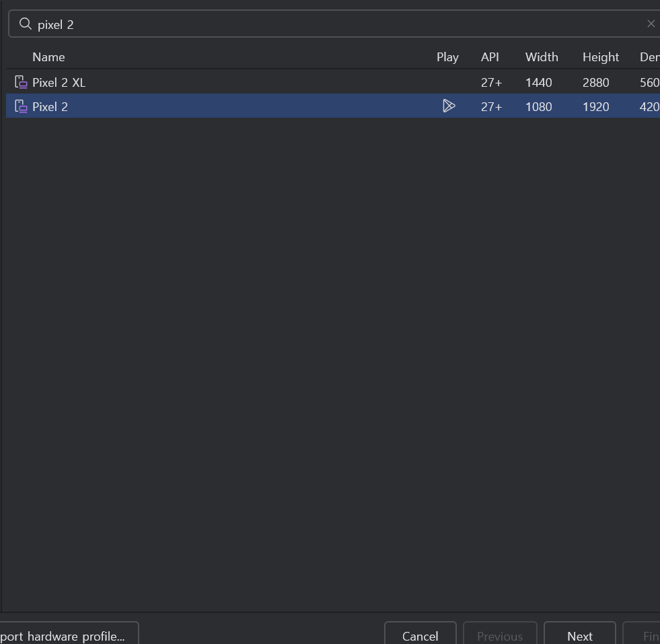
Task: Sort by Name column header
Action: (48, 57)
